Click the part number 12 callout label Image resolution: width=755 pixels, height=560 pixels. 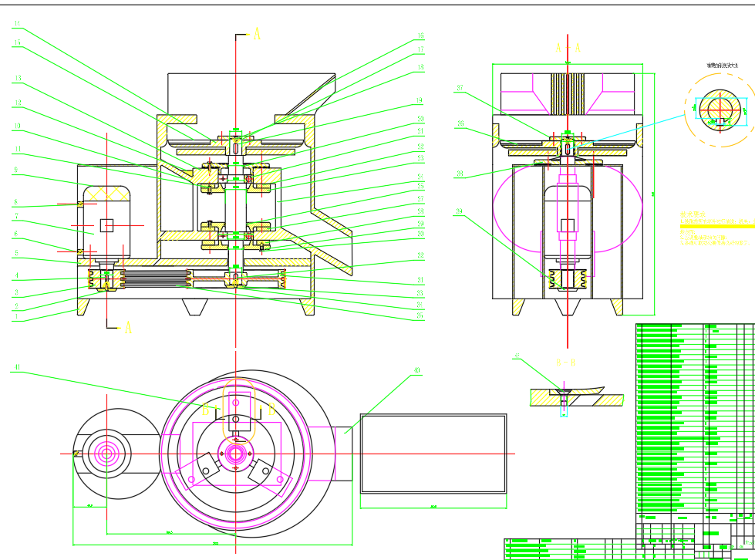[18, 103]
